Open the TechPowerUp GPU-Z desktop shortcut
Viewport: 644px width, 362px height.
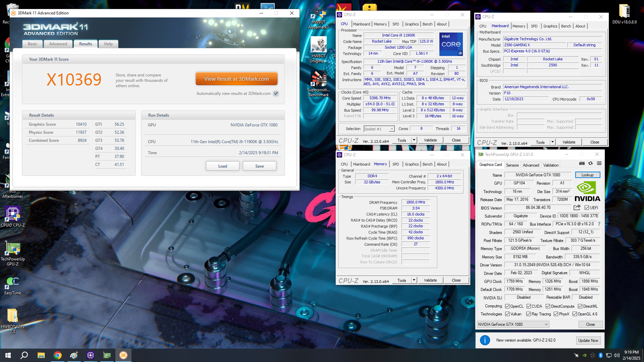13,254
